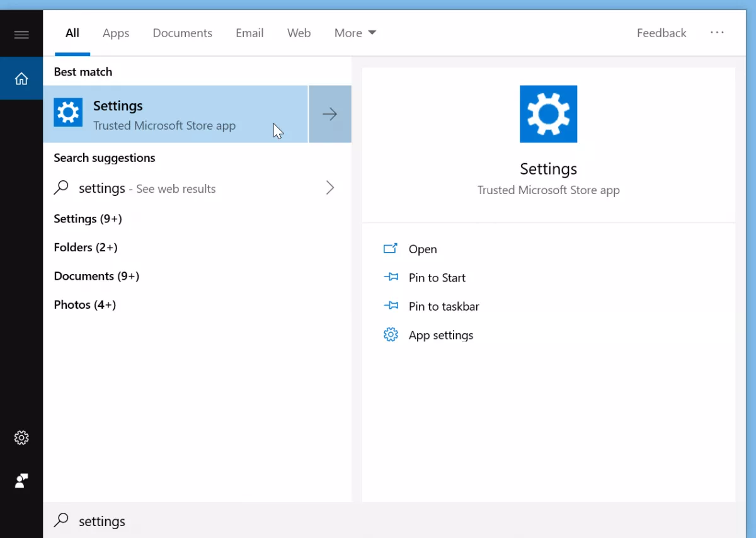Show the Documents (9+) results group
The height and width of the screenshot is (538, 756).
click(96, 276)
